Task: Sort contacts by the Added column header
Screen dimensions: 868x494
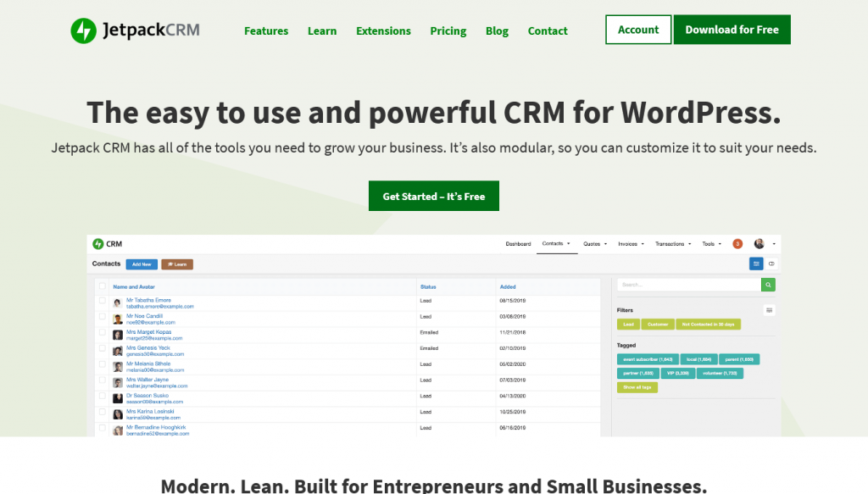Action: pos(508,287)
